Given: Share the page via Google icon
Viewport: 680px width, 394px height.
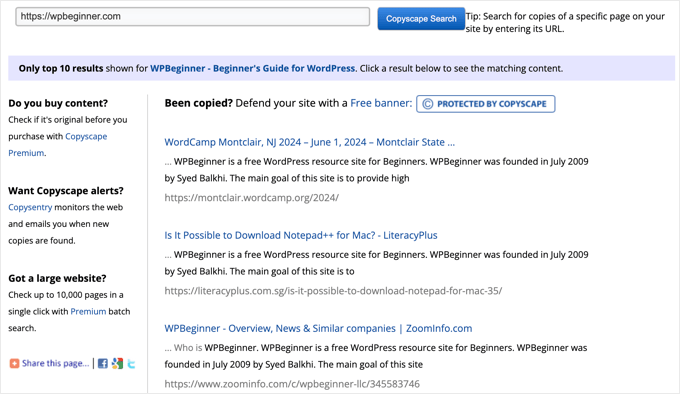Looking at the screenshot, I should tap(117, 364).
